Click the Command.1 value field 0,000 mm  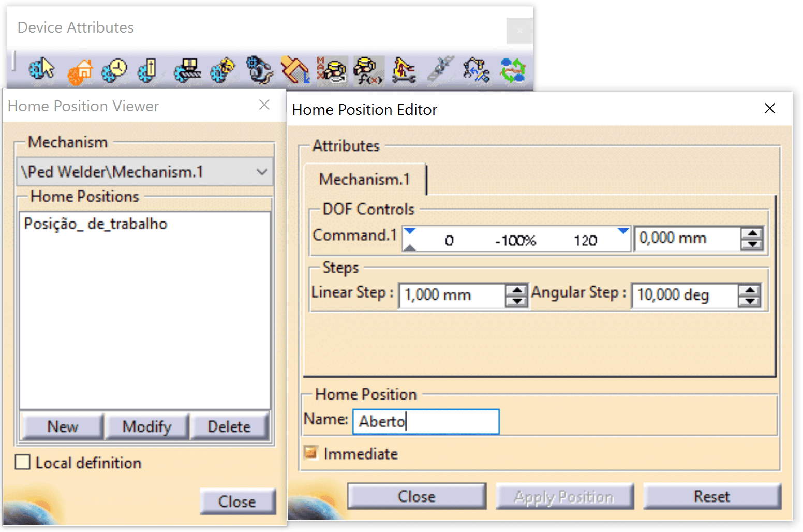[688, 239]
